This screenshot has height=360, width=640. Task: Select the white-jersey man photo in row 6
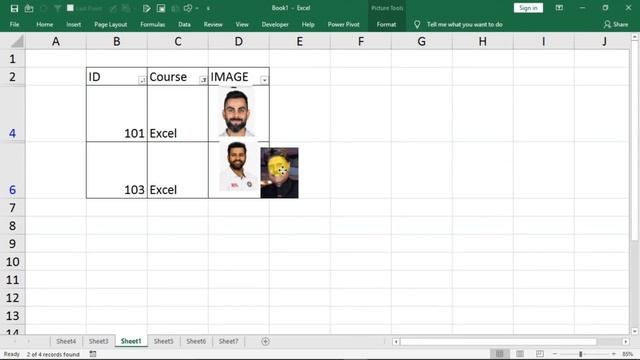(x=238, y=167)
